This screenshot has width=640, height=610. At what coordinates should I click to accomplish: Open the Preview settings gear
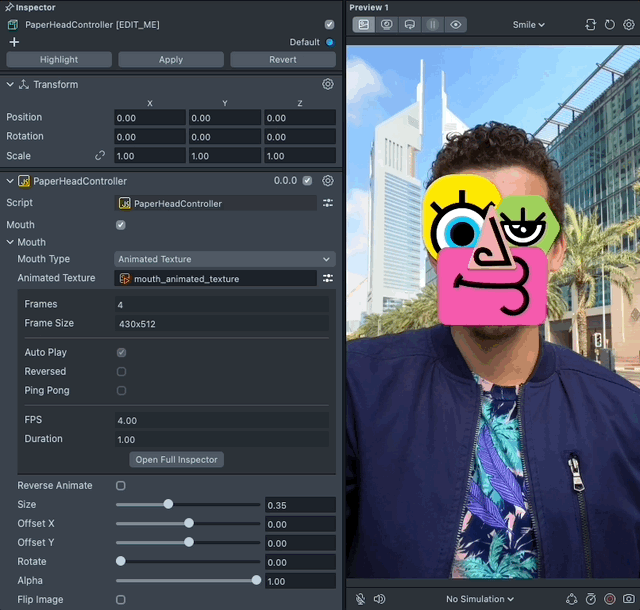click(x=628, y=24)
